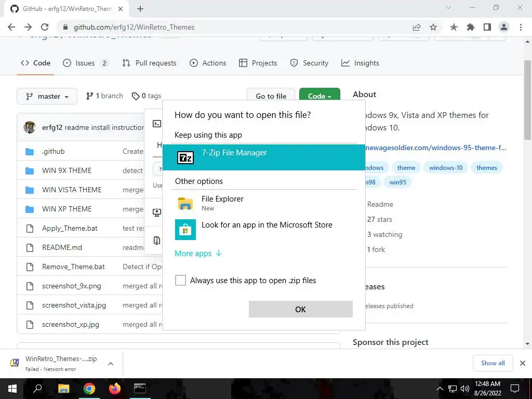
Task: Open the WIN 9X THEME folder
Action: (67, 170)
